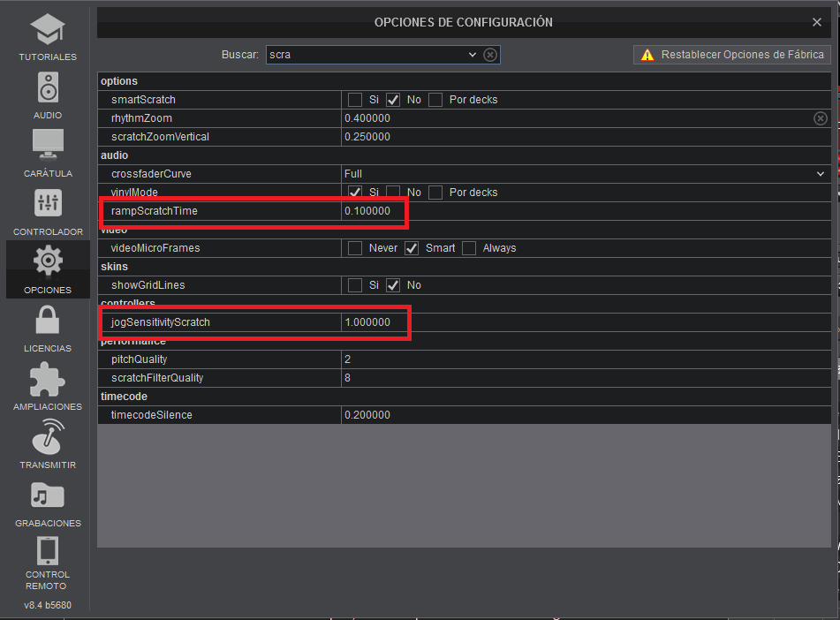The height and width of the screenshot is (620, 840).
Task: Enable showGridLines Si checkbox
Action: click(x=355, y=285)
